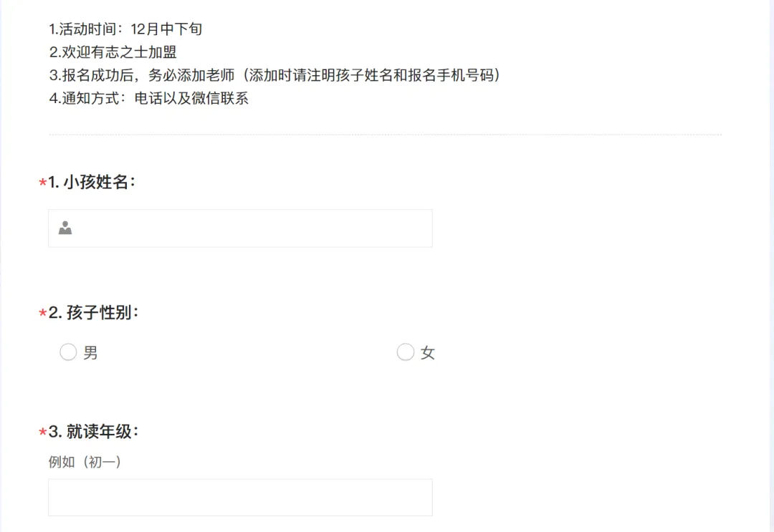Click the 女 option label text

(x=428, y=353)
